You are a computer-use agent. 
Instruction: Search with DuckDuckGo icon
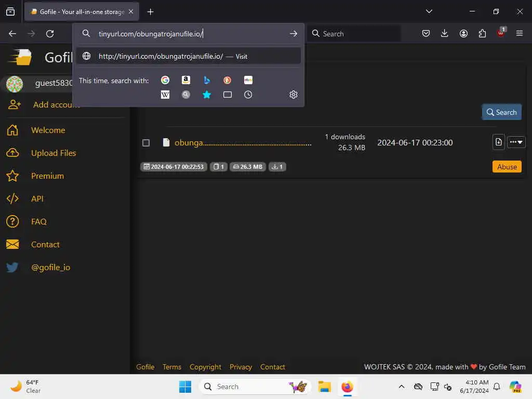[x=228, y=80]
